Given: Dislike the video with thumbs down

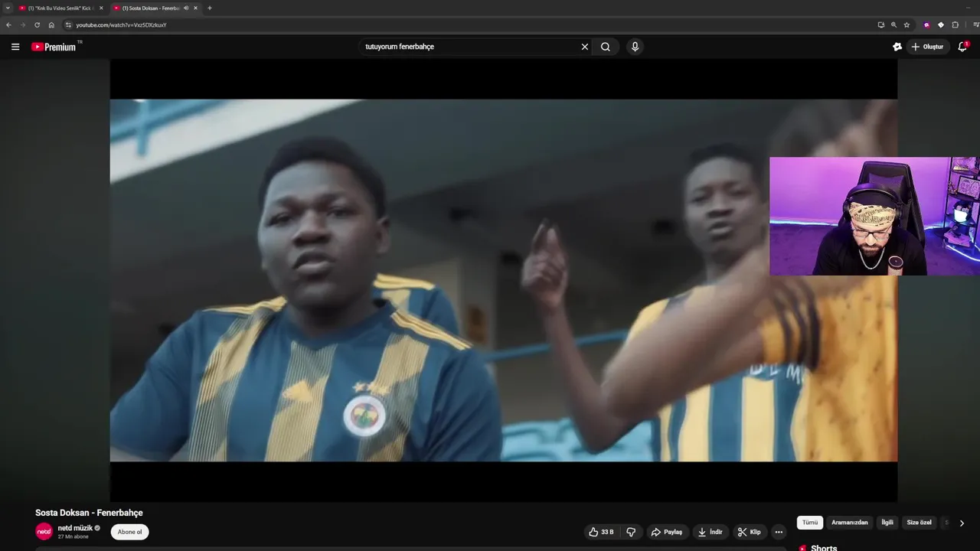Looking at the screenshot, I should tap(632, 532).
